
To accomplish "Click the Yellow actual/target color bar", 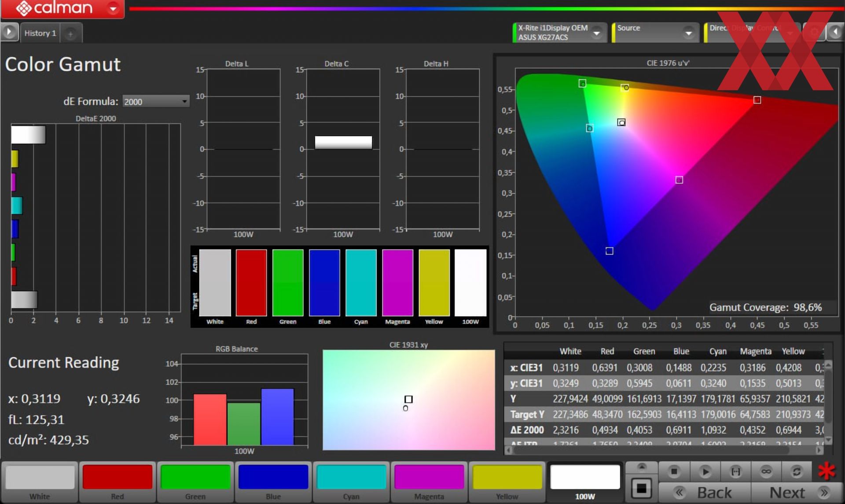I will [x=434, y=283].
